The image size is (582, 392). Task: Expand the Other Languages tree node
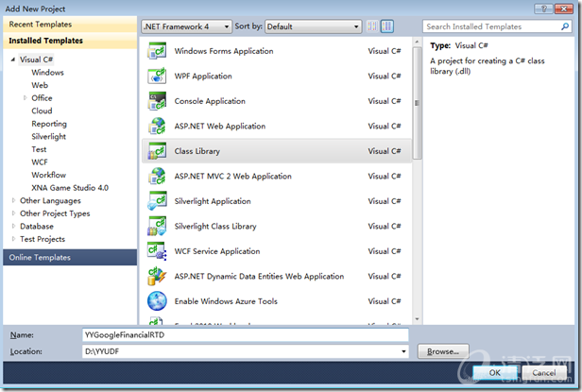click(13, 200)
